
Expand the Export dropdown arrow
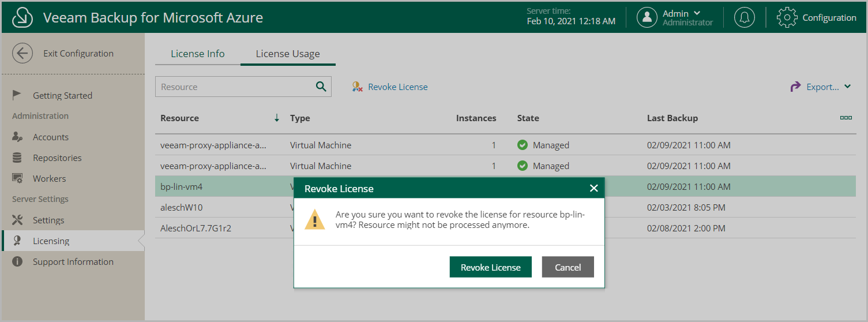tap(847, 87)
